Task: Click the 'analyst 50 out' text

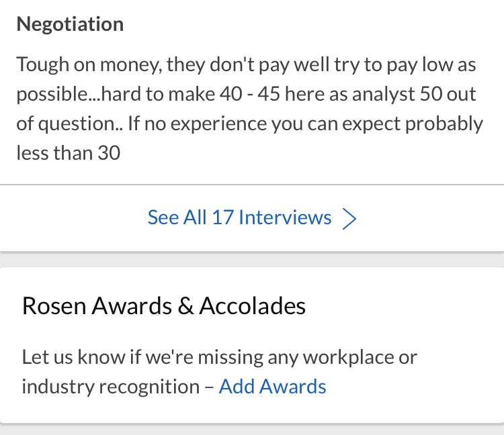Action: 421,95
